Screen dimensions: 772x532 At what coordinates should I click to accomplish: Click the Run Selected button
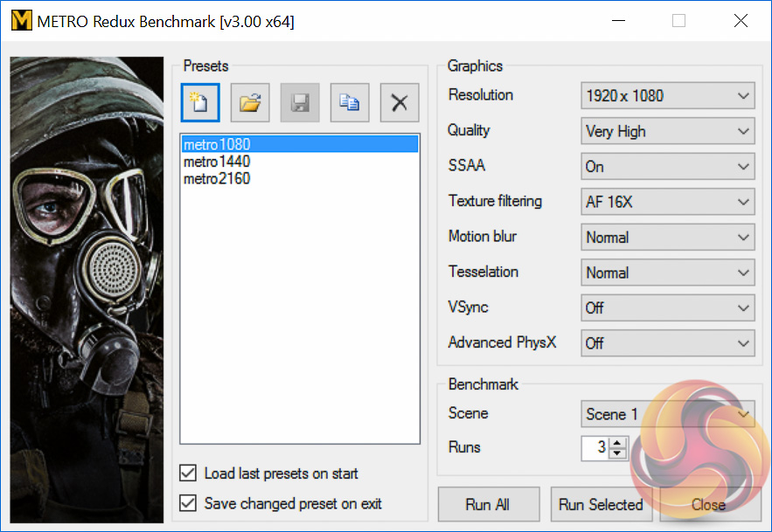click(x=601, y=505)
